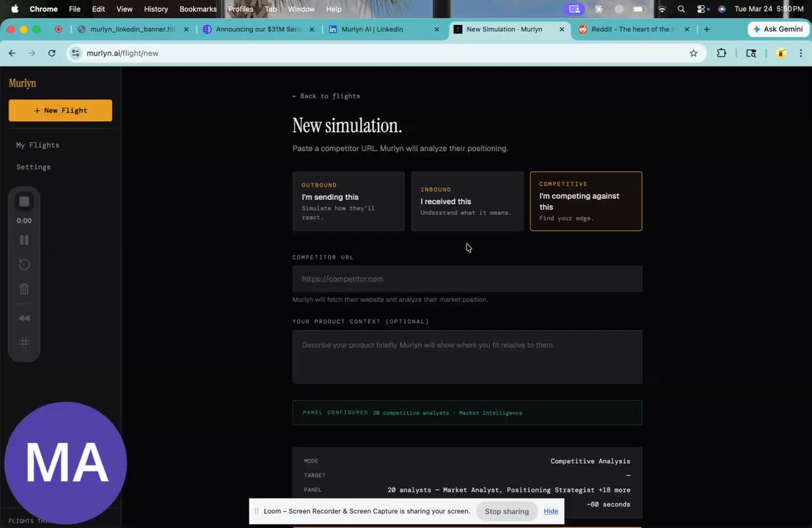Open Chrome extensions puzzle icon

click(721, 53)
